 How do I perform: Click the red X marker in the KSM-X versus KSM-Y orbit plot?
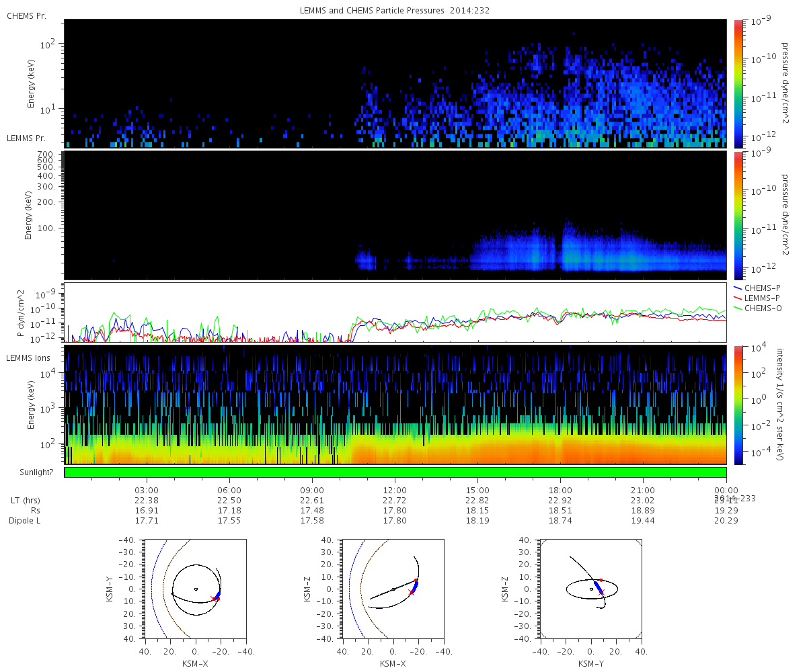click(x=214, y=598)
